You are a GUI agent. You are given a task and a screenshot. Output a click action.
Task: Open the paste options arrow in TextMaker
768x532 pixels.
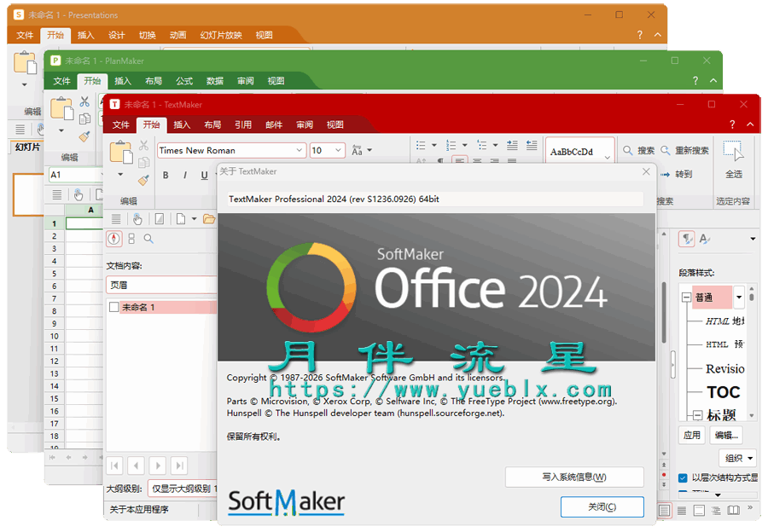(120, 175)
